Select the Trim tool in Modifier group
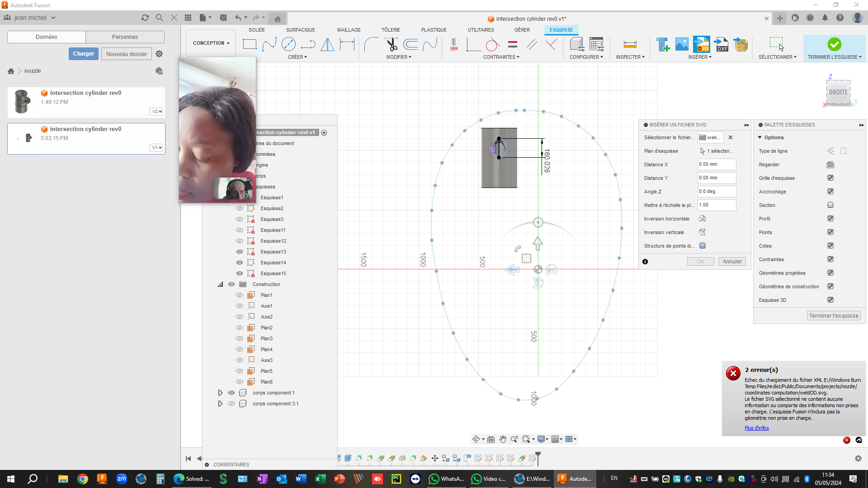 [392, 44]
